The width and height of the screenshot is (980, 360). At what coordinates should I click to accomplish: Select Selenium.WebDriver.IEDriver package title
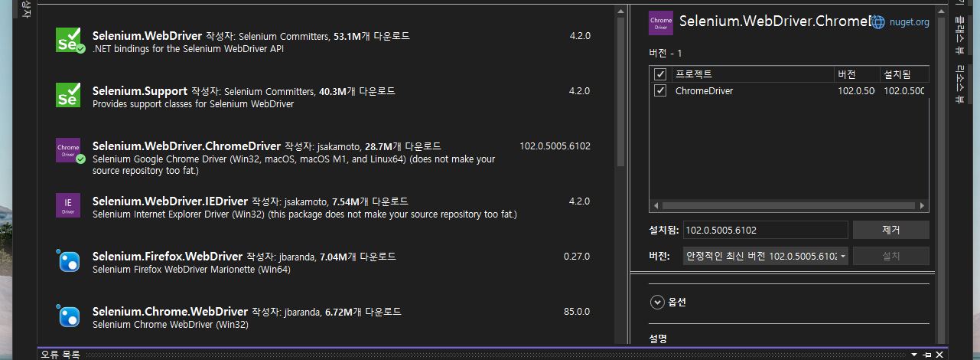[170, 201]
